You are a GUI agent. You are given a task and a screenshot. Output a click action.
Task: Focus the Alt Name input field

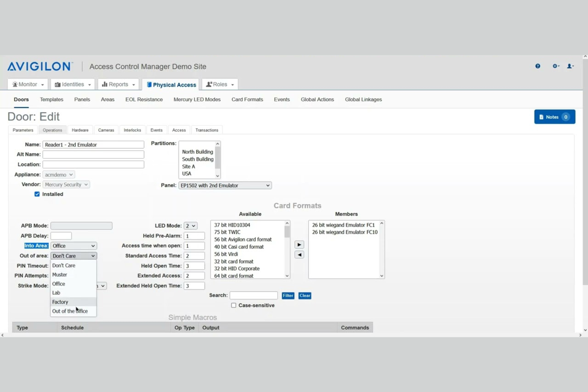pyautogui.click(x=93, y=154)
